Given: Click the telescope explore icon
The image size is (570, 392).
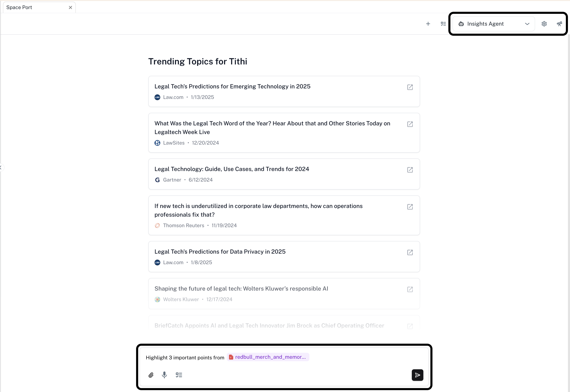Looking at the screenshot, I should tap(559, 24).
